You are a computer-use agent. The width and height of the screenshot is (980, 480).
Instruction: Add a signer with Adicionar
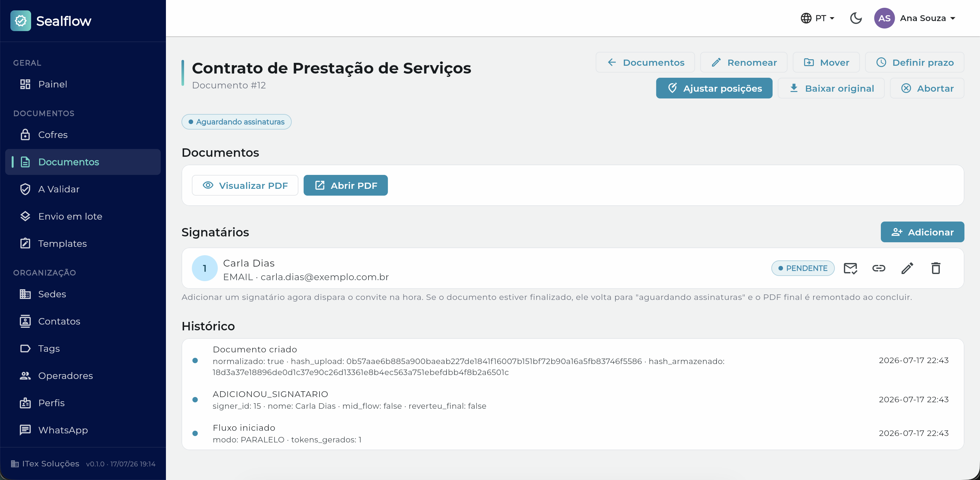click(x=922, y=232)
